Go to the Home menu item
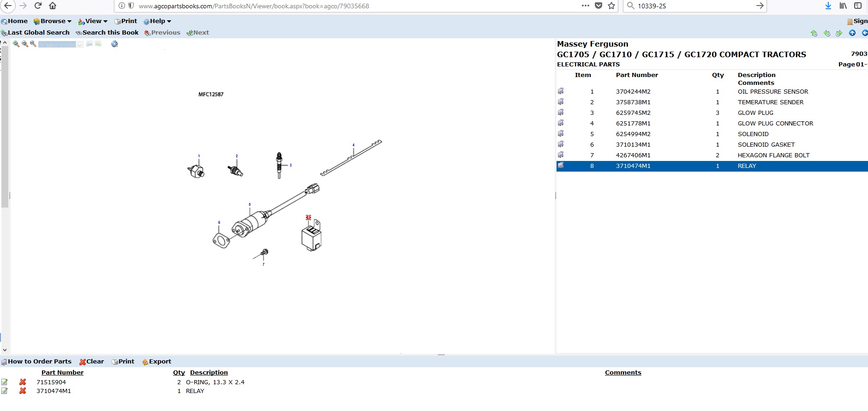The height and width of the screenshot is (411, 868). tap(14, 21)
